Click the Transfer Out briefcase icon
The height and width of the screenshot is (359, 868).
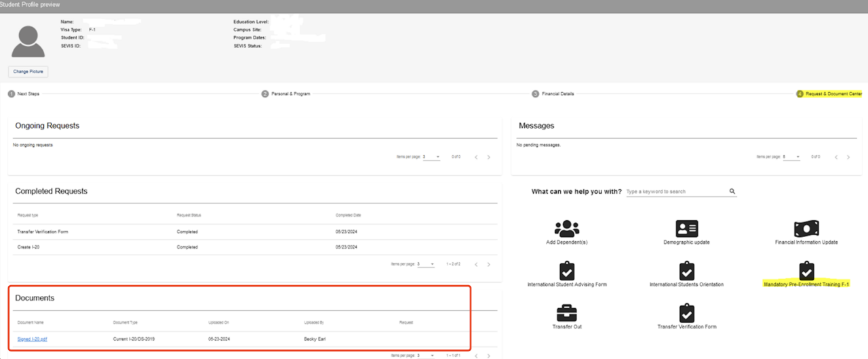coord(567,313)
